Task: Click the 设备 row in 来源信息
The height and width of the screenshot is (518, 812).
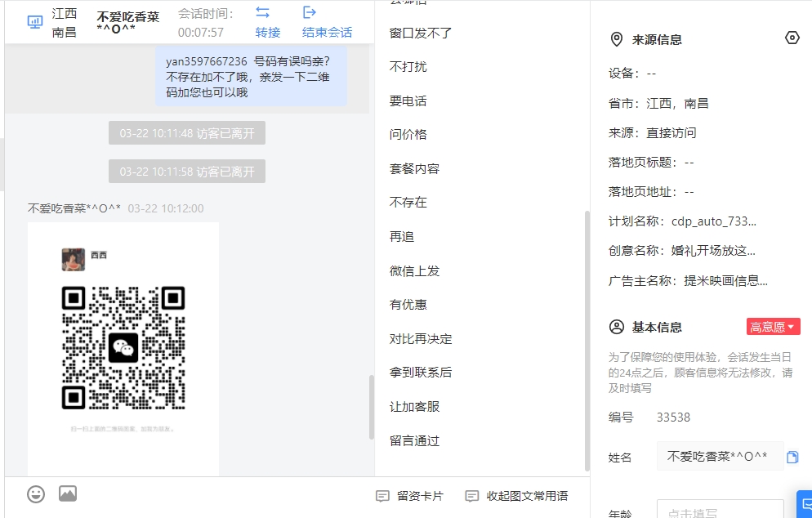Action: pyautogui.click(x=632, y=74)
